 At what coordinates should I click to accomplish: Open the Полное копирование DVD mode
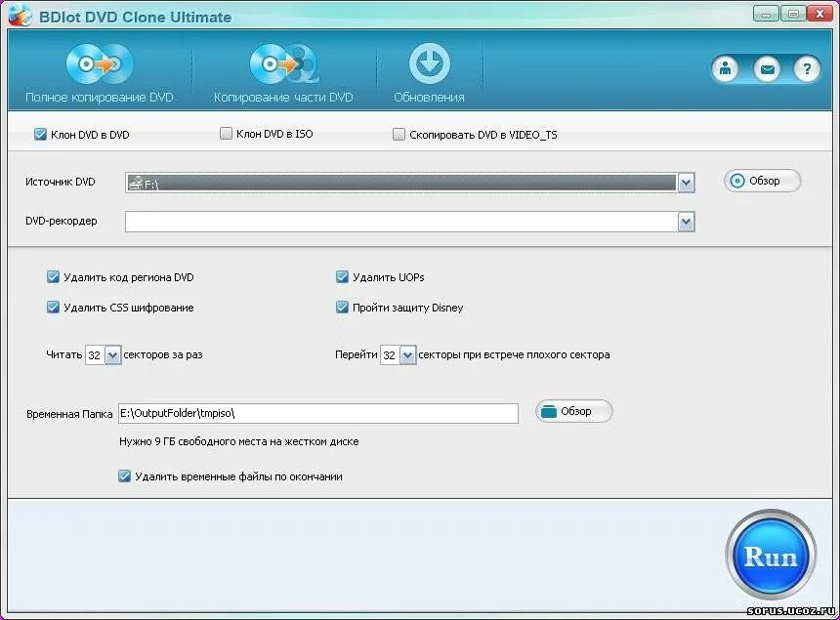coord(100,73)
